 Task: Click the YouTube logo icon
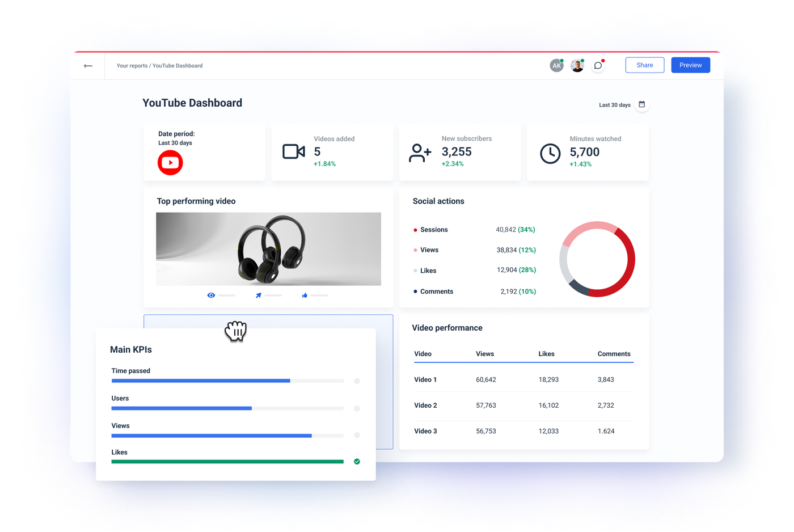(170, 163)
